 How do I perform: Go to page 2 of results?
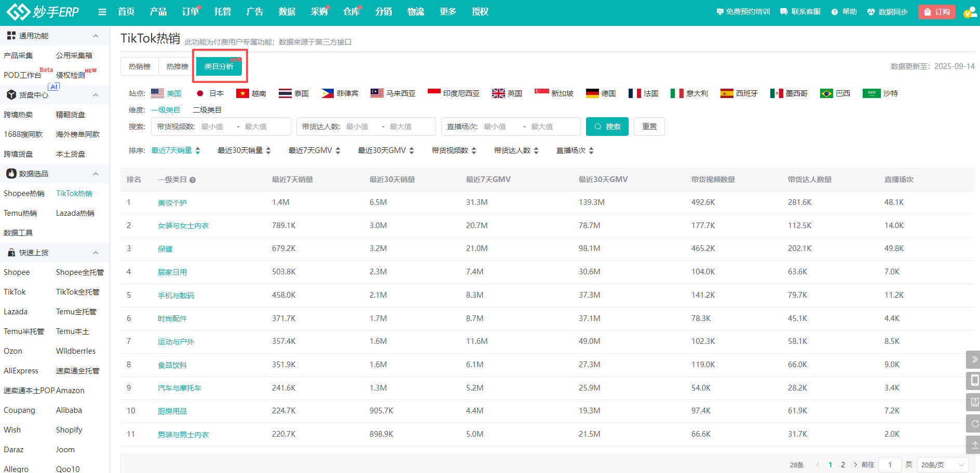[x=843, y=465]
